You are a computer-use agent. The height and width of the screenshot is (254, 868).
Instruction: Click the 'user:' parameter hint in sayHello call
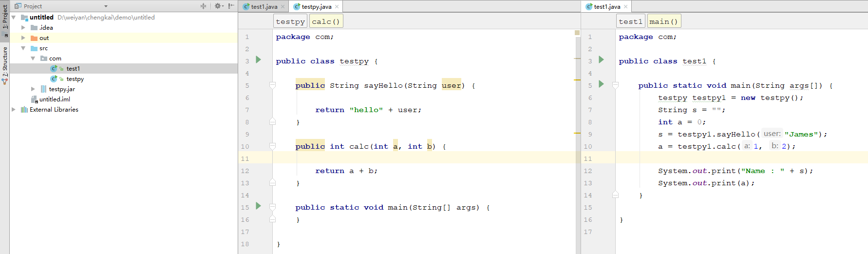pos(772,134)
